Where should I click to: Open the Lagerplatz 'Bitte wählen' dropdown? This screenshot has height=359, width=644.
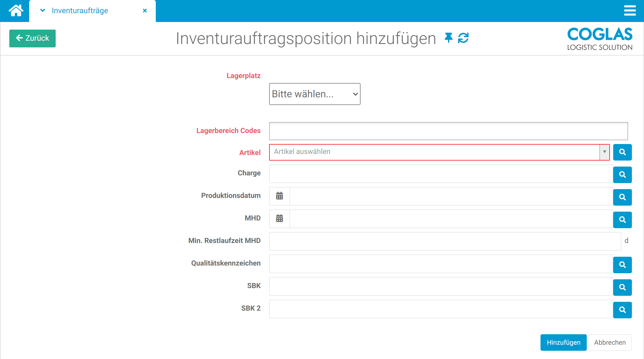(x=315, y=94)
